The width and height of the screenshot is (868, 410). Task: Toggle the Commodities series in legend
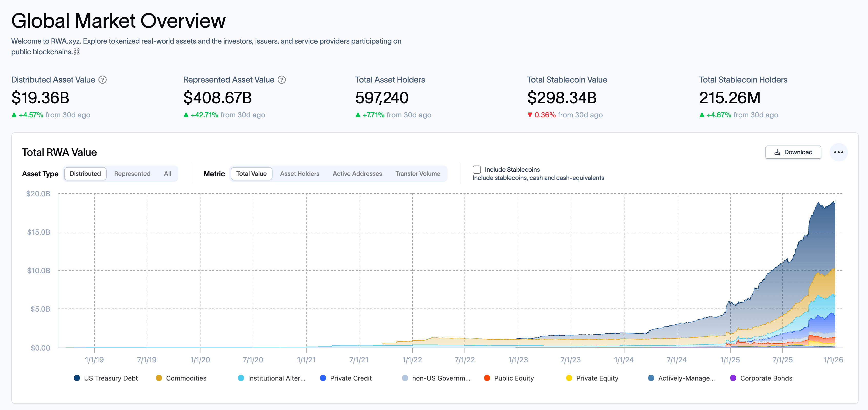(181, 378)
